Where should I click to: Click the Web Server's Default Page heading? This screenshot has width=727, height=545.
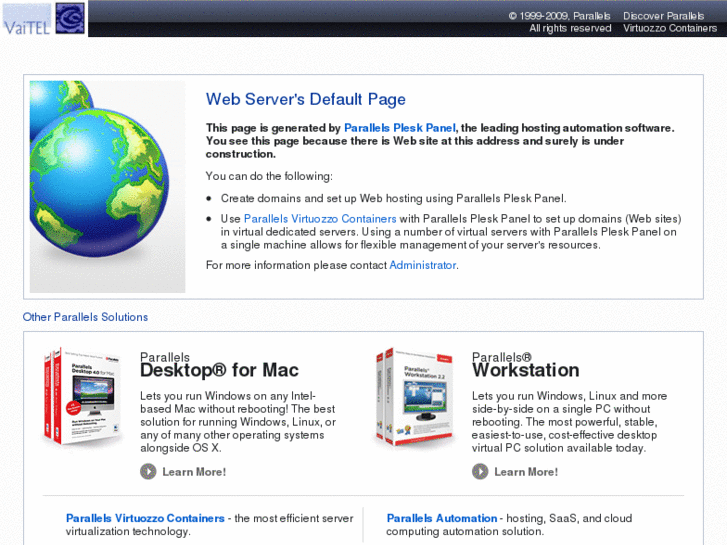click(x=306, y=99)
